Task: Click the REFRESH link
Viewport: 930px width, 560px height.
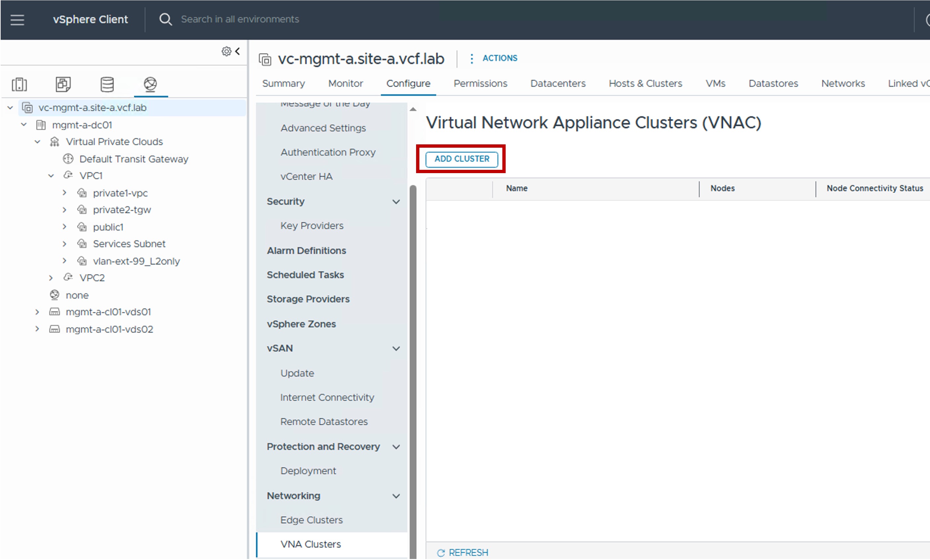Action: click(468, 553)
